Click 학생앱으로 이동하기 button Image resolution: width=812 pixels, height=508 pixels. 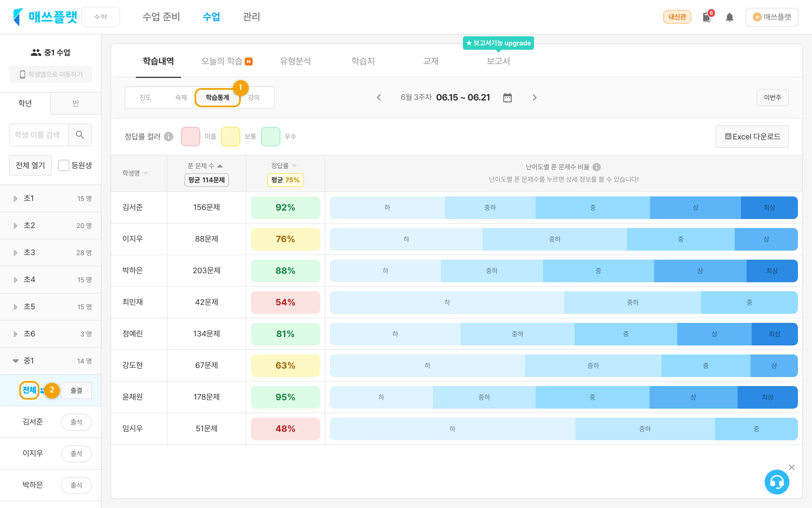[x=50, y=74]
